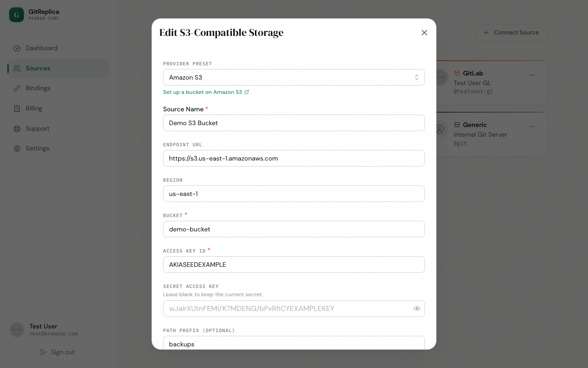Viewport: 588px width, 368px height.
Task: Click the GitReplica logo icon
Action: coord(17,15)
